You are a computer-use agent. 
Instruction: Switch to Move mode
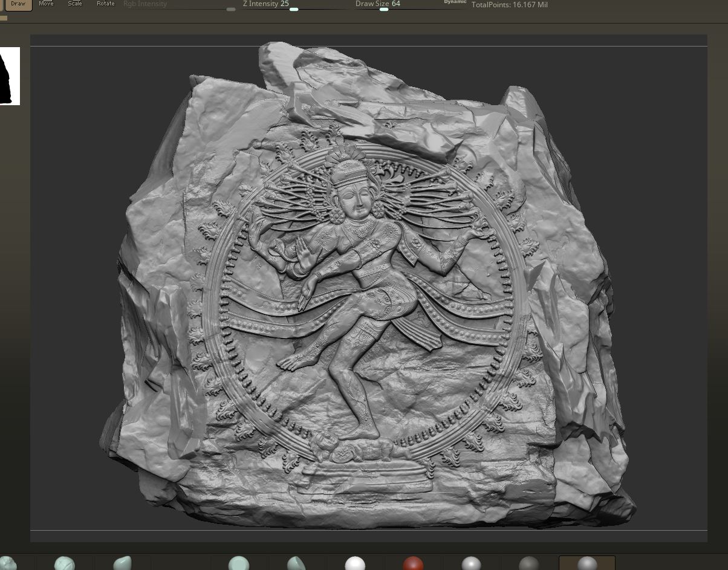(46, 4)
